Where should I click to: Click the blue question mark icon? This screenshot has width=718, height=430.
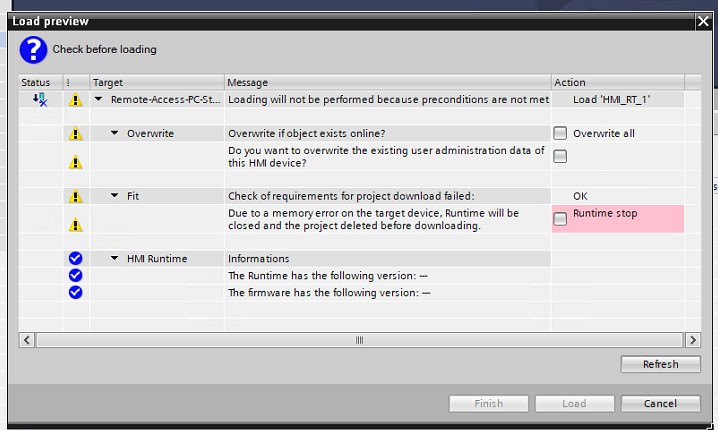(33, 50)
